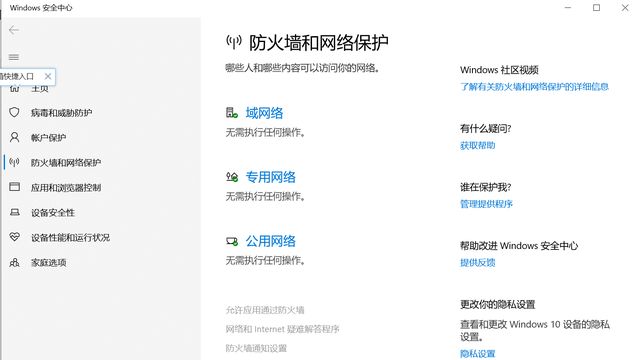This screenshot has height=360, width=640.
Task: Open 设备安全性 in sidebar
Action: [53, 213]
